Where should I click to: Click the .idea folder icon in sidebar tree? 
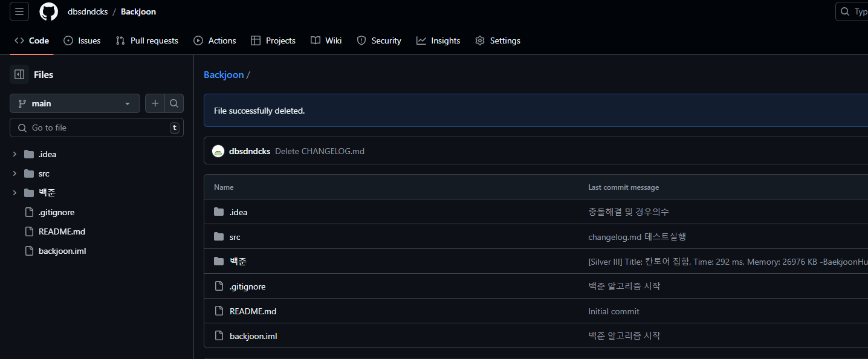click(29, 154)
